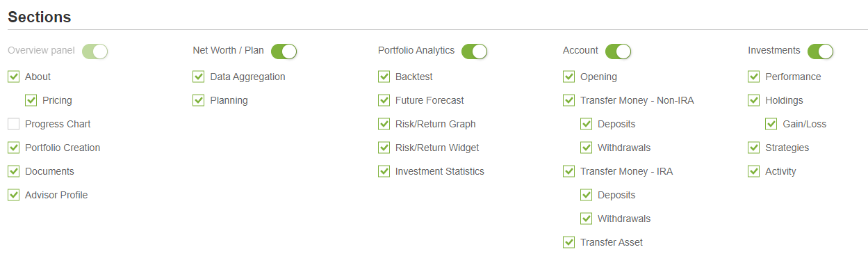Screen dimensions: 868x261
Task: Disable the Backtest checkbox
Action: [x=384, y=77]
